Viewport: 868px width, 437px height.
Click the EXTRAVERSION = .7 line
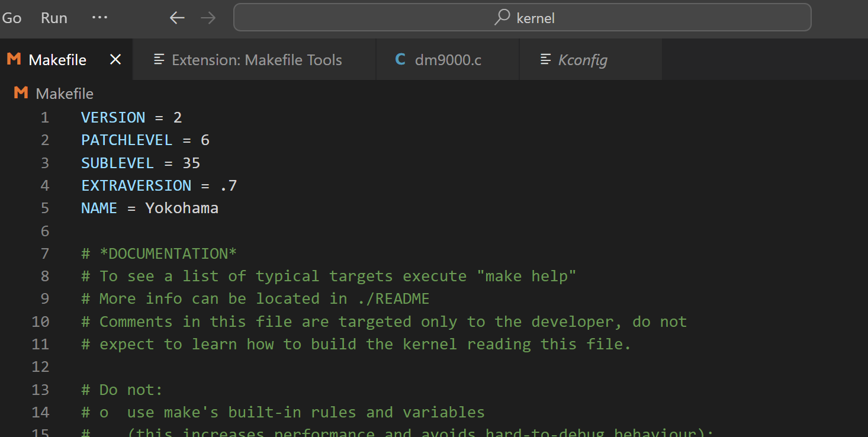(159, 185)
